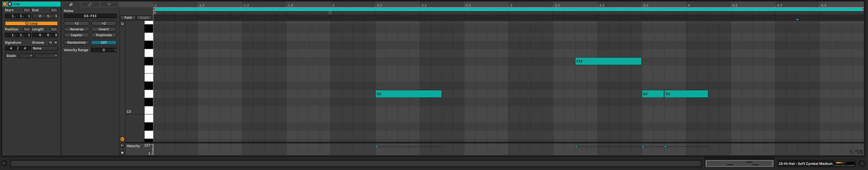Viewport: 868px width, 170px height.
Task: Click the groove hot-swap circular arrows icon
Action: click(50, 43)
